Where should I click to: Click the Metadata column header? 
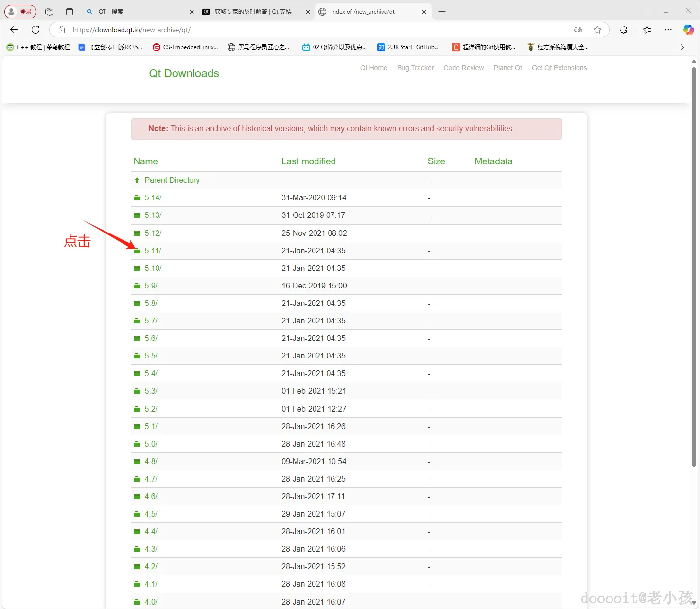click(x=493, y=161)
